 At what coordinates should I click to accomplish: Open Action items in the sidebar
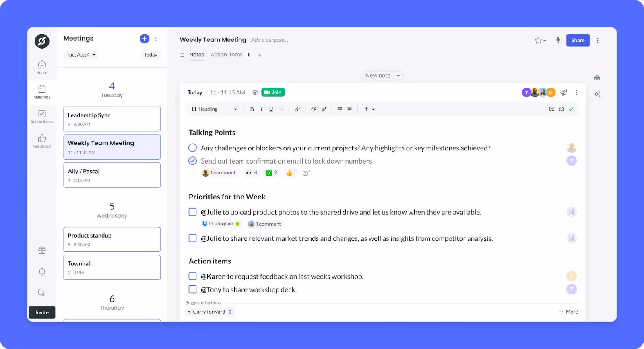click(42, 116)
